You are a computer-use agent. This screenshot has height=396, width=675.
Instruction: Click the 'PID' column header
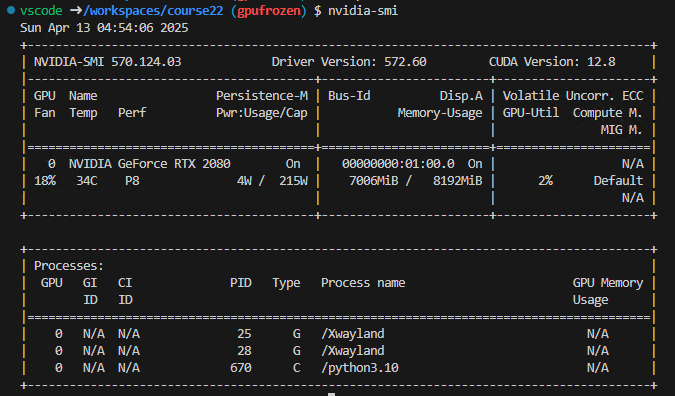point(241,283)
